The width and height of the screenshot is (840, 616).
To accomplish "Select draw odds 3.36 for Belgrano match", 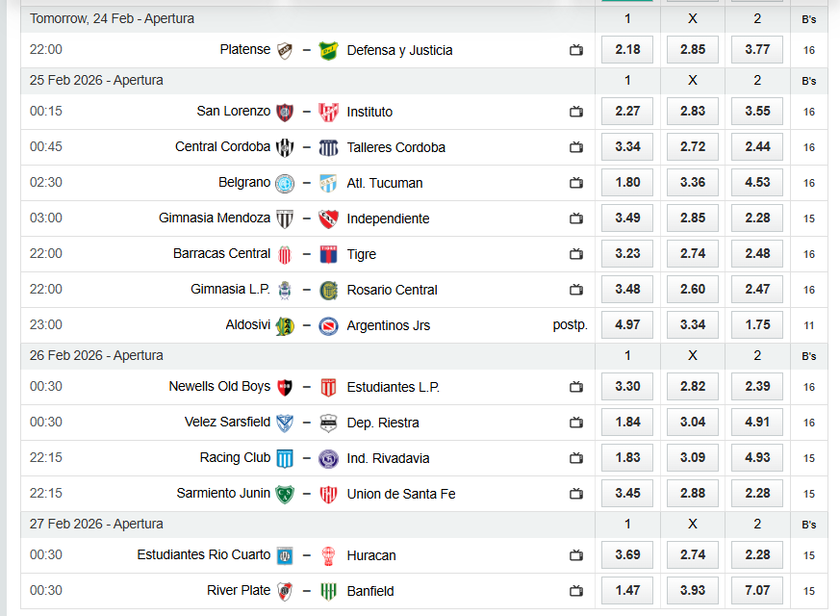I will [693, 183].
